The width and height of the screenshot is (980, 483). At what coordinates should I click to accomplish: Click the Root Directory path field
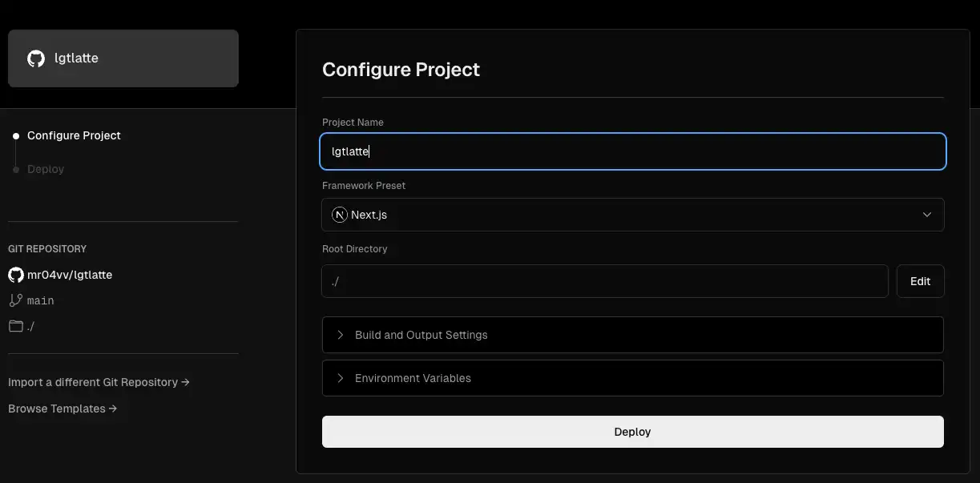(x=604, y=281)
